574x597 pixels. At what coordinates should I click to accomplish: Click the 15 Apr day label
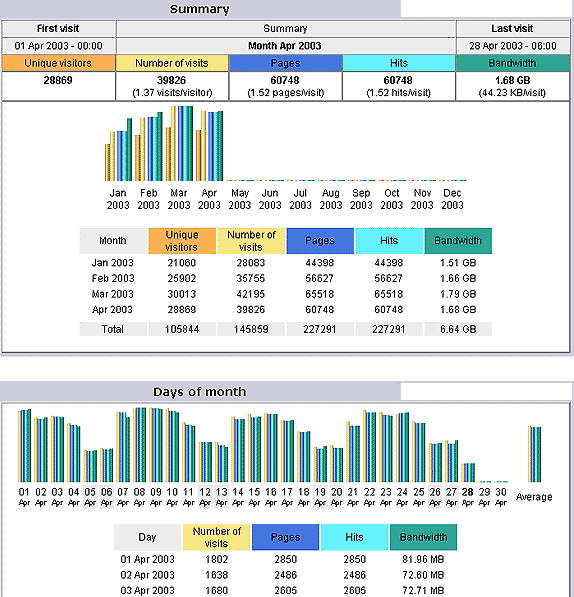[254, 496]
